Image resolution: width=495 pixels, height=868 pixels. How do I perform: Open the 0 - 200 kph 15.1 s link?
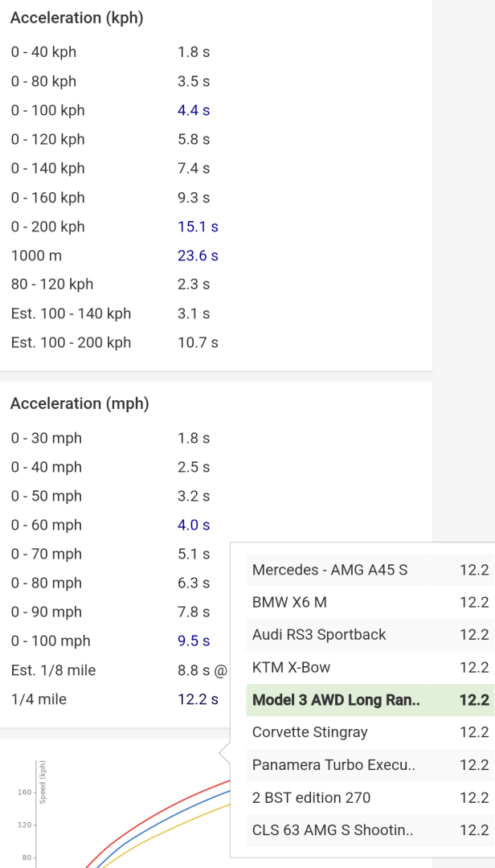point(198,227)
